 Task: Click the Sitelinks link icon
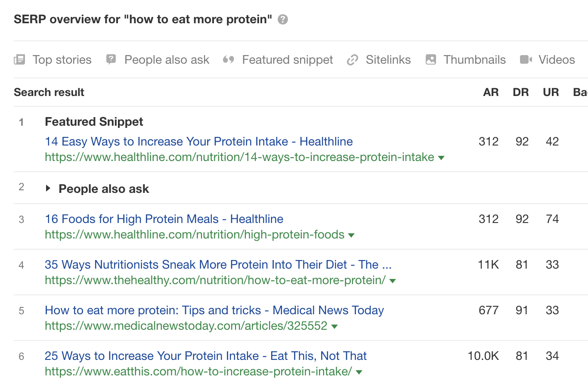click(353, 59)
